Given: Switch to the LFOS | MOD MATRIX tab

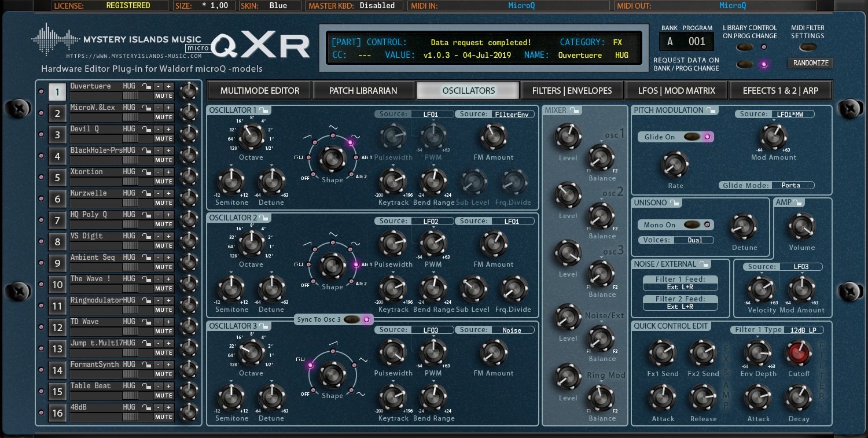Looking at the screenshot, I should pyautogui.click(x=676, y=90).
